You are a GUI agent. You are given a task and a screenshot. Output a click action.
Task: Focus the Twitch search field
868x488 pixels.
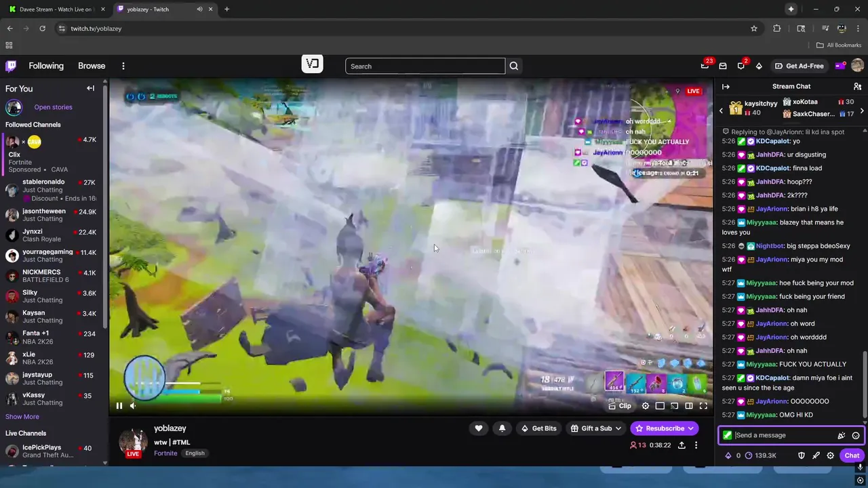point(425,66)
